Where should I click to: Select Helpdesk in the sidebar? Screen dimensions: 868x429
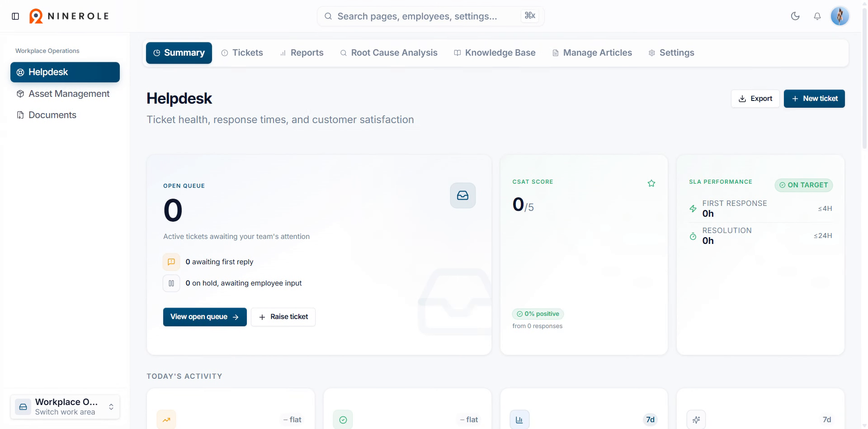65,72
